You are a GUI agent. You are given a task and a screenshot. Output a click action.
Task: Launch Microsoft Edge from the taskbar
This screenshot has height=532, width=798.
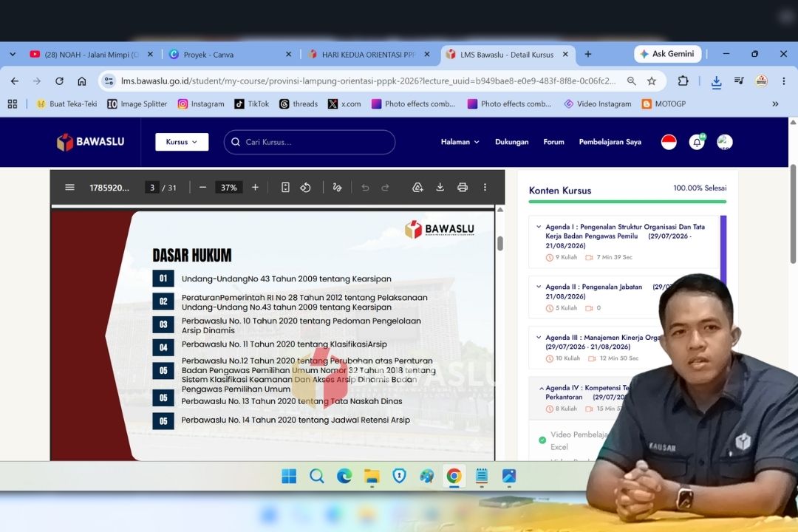point(344,476)
